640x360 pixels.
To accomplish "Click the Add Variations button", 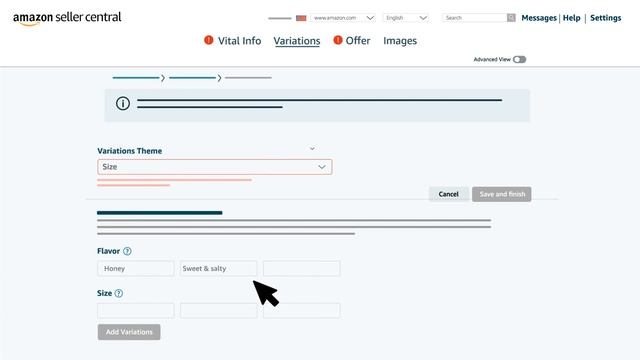I will (129, 332).
